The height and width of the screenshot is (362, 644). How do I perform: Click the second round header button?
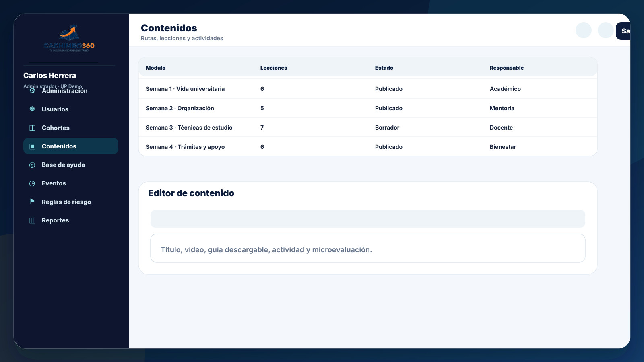[606, 30]
